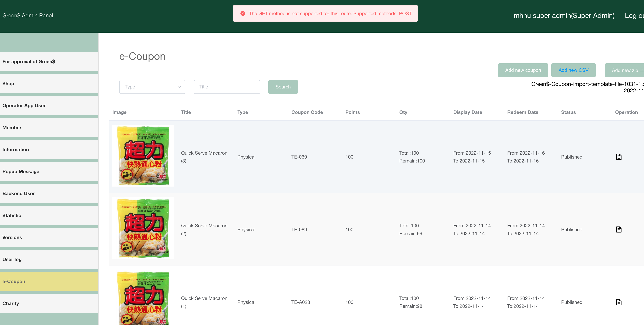The image size is (644, 325).
Task: Open details icon for coupon TE-089
Action: (x=619, y=229)
